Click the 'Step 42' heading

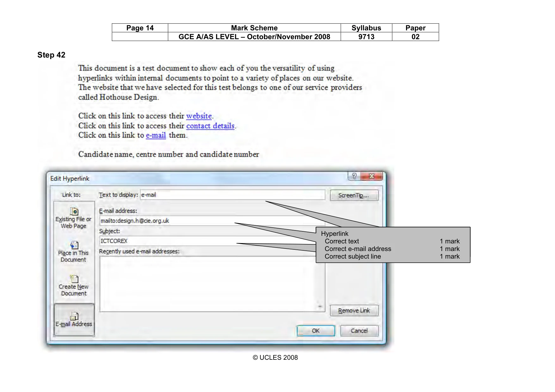point(51,55)
